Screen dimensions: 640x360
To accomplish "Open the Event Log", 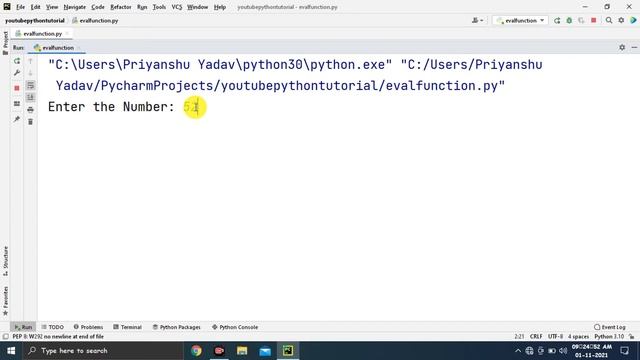I will [x=610, y=327].
